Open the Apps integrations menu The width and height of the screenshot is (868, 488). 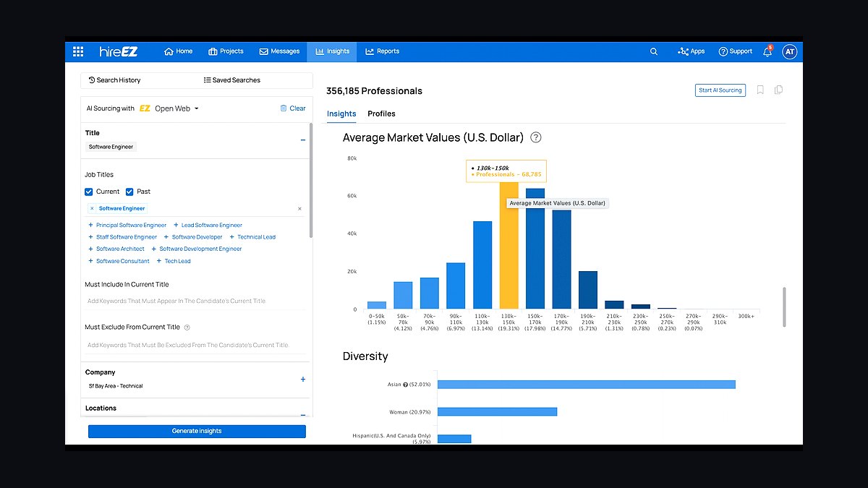pos(691,51)
